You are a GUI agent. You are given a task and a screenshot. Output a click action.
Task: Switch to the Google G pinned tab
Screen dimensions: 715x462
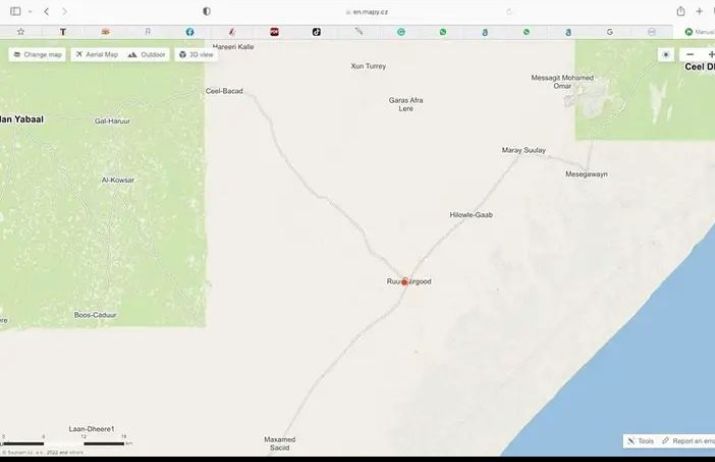[610, 32]
